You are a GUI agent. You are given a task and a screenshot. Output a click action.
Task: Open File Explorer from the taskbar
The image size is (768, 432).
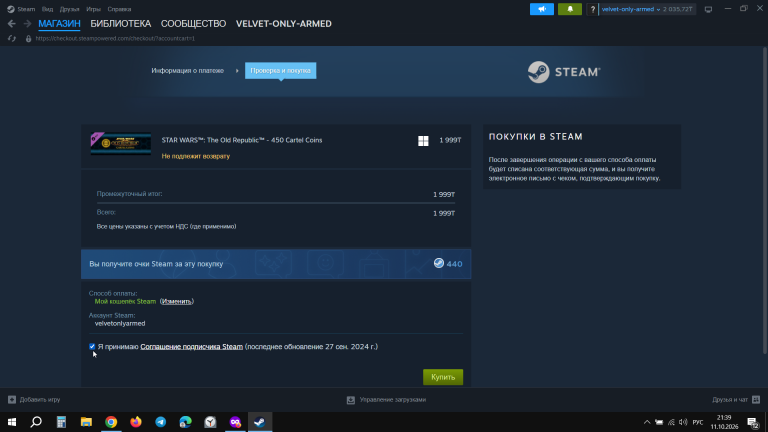pyautogui.click(x=86, y=422)
